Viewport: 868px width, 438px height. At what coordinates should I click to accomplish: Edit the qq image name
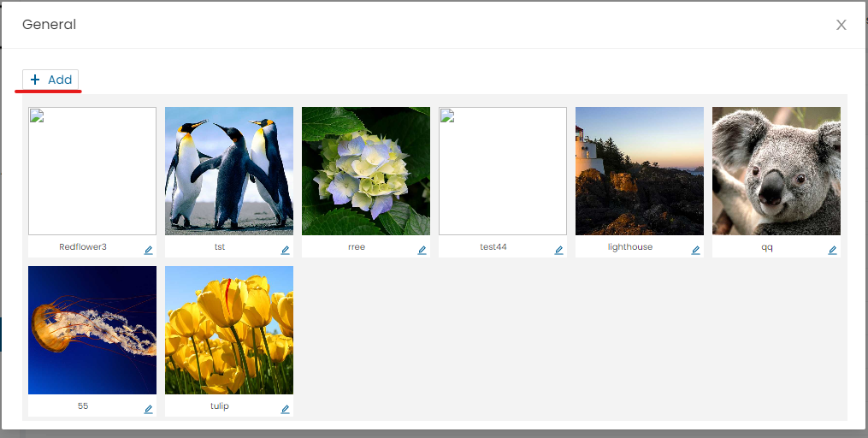coord(832,251)
